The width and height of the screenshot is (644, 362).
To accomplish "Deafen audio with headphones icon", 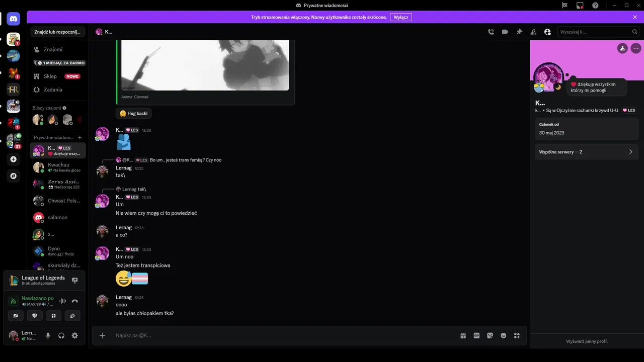I will (61, 335).
